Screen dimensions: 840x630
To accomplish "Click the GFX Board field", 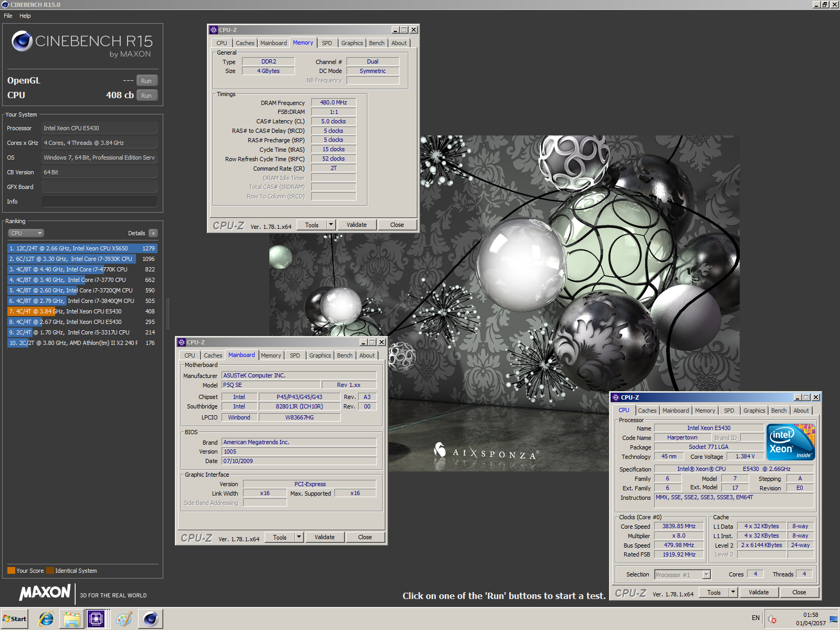I will (x=99, y=187).
